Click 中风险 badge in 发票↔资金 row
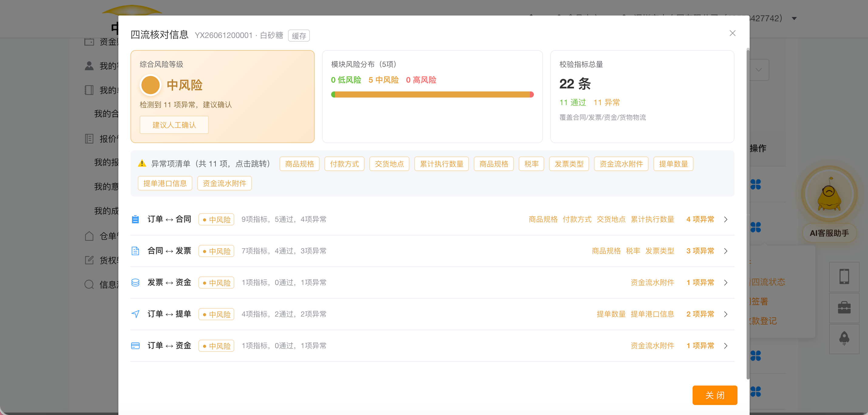Screen dimensions: 868x415 pyautogui.click(x=216, y=283)
